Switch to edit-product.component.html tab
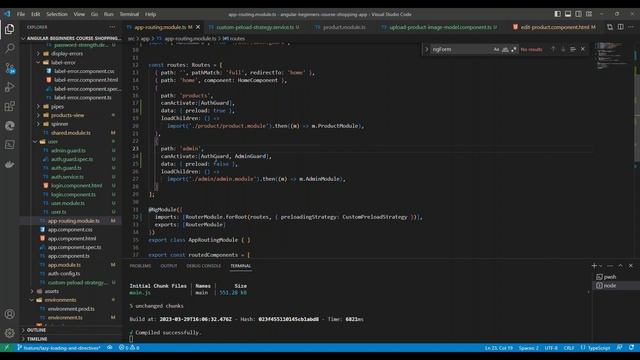Image resolution: width=640 pixels, height=360 pixels. click(554, 27)
